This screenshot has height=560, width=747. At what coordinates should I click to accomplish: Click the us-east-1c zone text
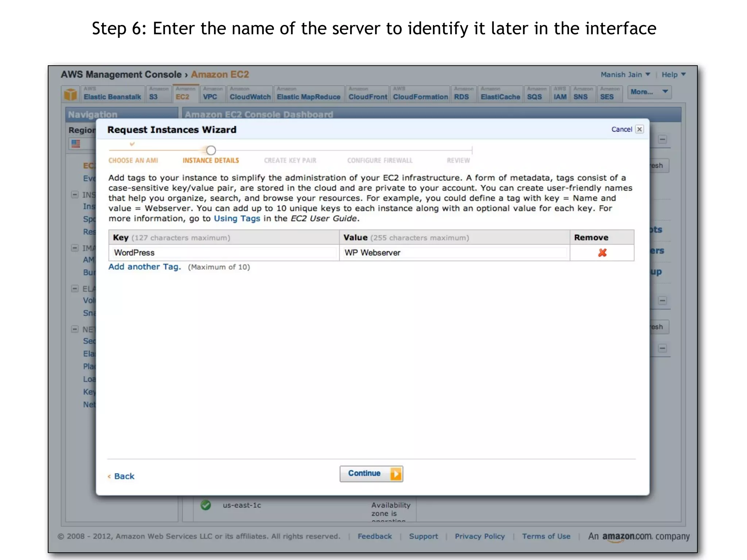point(242,505)
